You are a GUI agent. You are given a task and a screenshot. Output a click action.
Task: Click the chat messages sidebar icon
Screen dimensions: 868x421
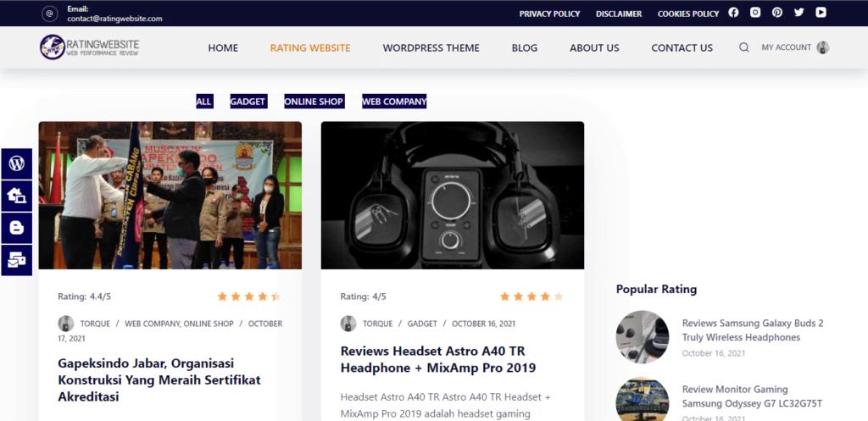(x=17, y=260)
